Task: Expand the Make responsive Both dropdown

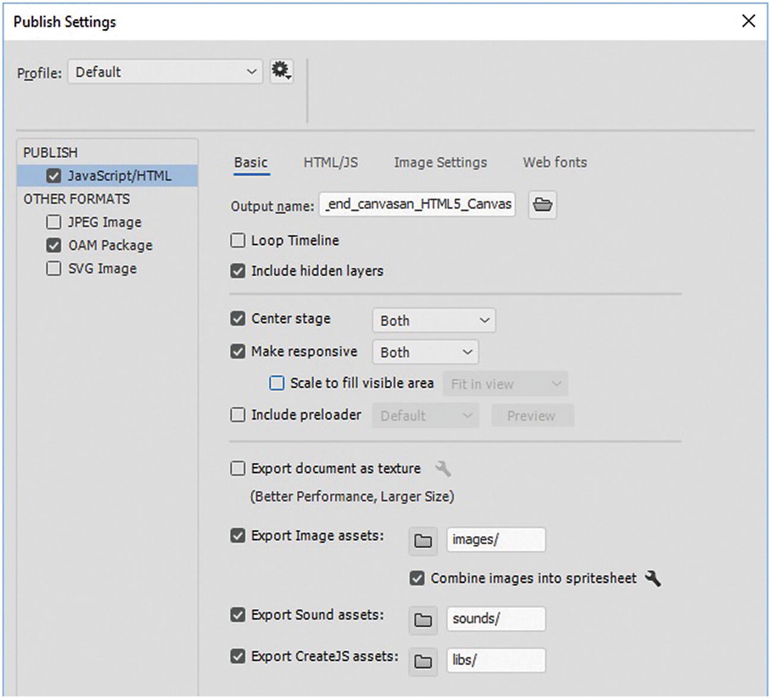Action: tap(425, 352)
